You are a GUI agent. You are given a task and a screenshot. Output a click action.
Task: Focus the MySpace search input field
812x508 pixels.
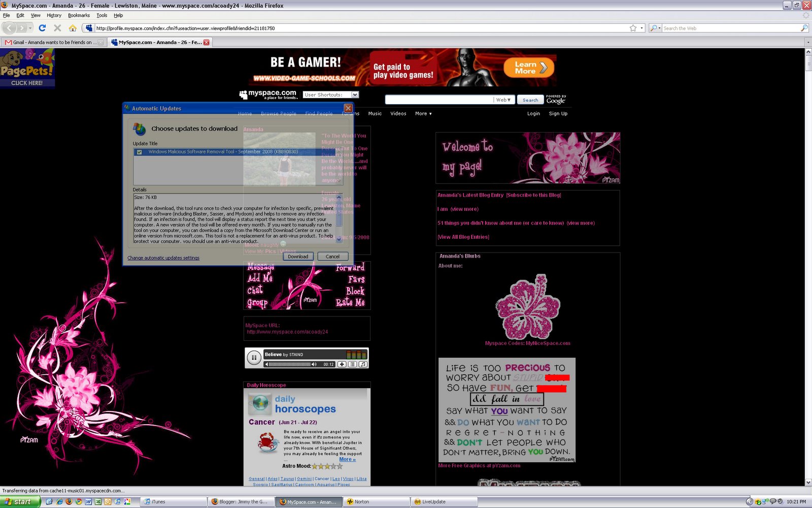pyautogui.click(x=439, y=100)
